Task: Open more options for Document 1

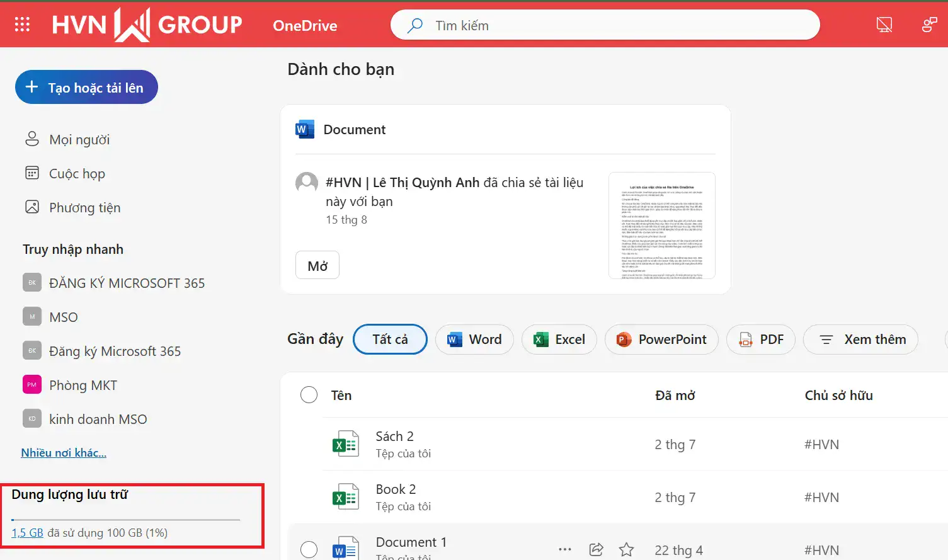Action: tap(565, 549)
